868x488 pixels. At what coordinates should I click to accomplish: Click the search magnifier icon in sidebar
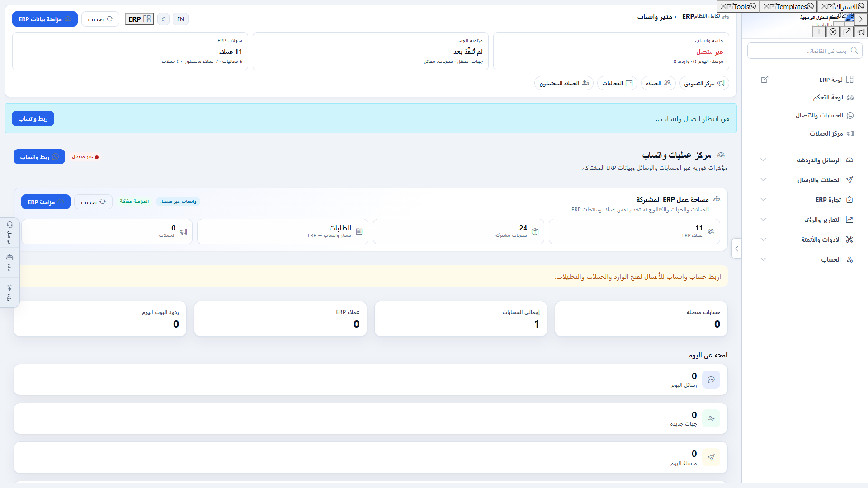(x=854, y=51)
